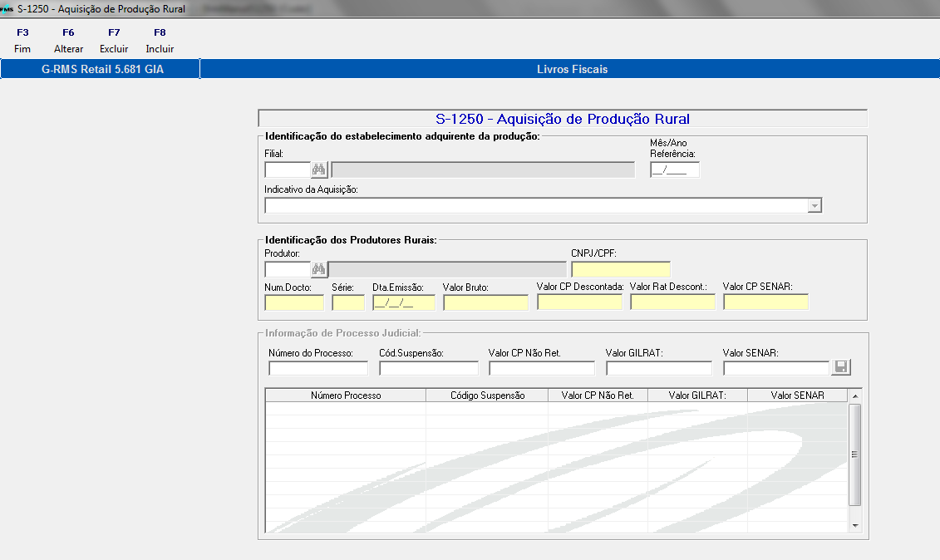
Task: Click the G-RMS Retail 5.681 GIA header
Action: pyautogui.click(x=100, y=68)
